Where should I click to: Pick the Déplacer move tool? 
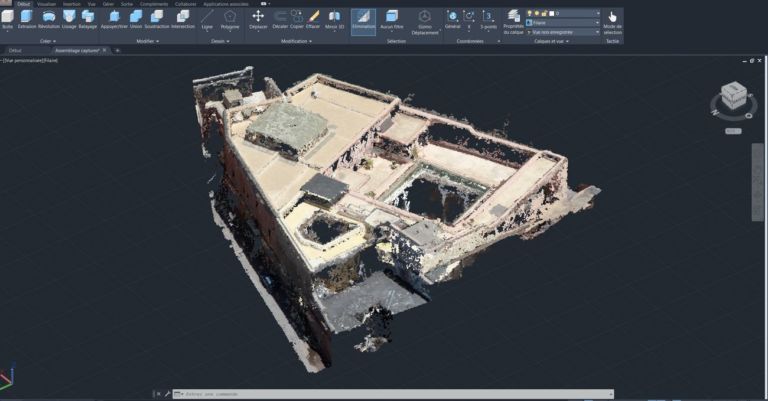[258, 18]
